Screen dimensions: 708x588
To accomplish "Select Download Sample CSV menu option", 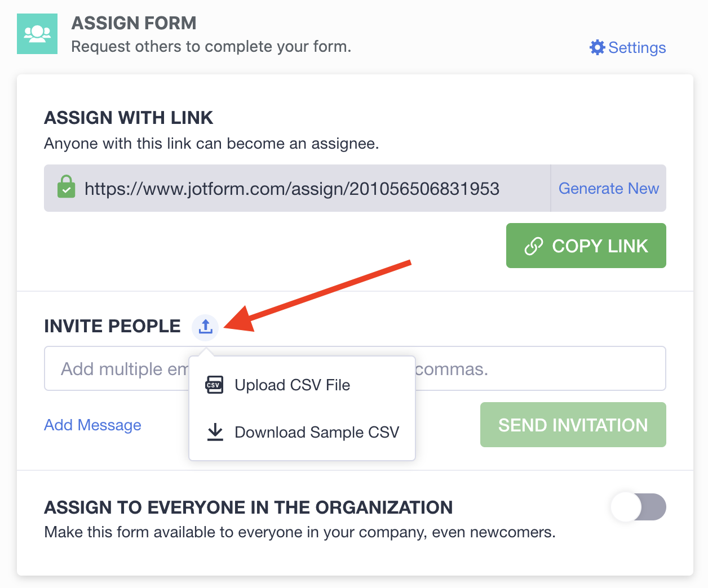I will click(316, 432).
